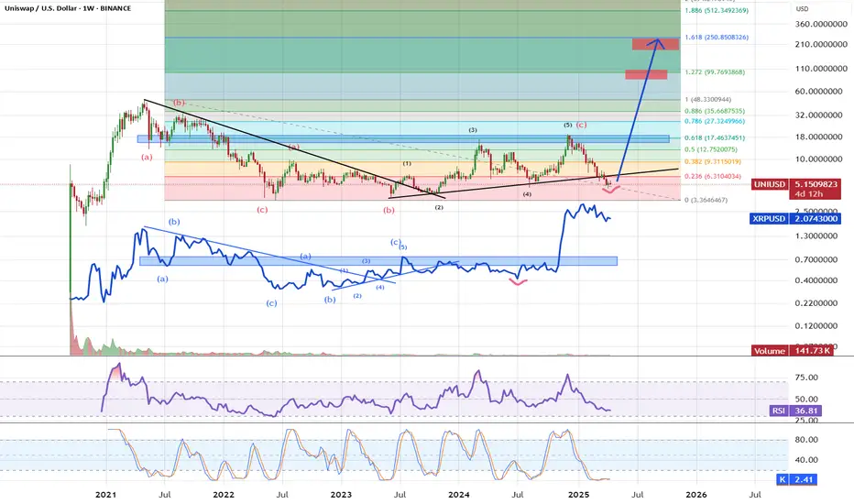Image resolution: width=854 pixels, height=504 pixels.
Task: Click the XRPUSD 2.0743000 price tag
Action: pyautogui.click(x=795, y=219)
